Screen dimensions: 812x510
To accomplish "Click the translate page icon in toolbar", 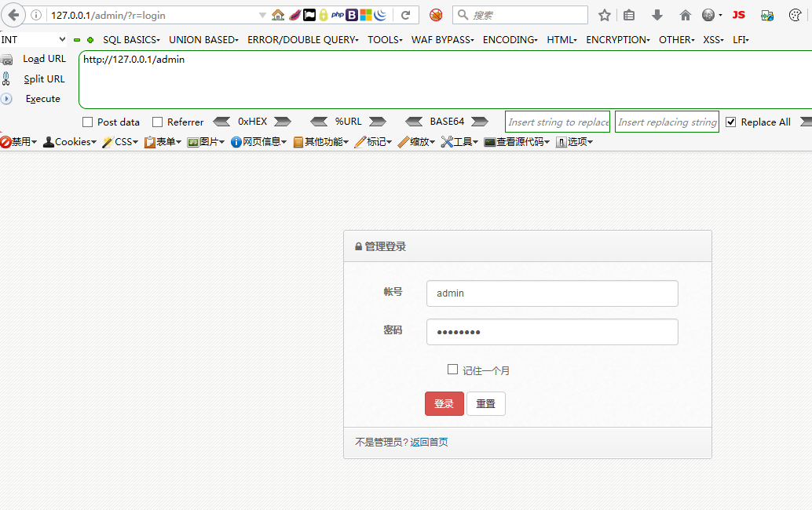I will (767, 16).
